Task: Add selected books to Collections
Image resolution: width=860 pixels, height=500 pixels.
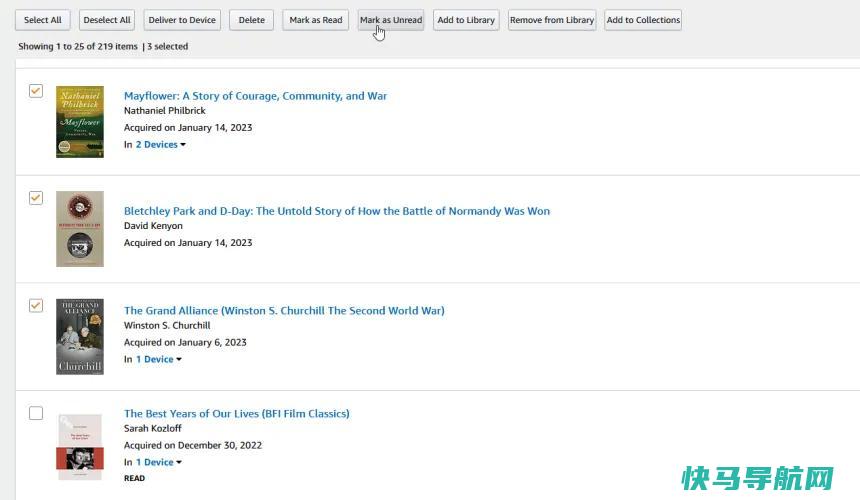Action: [643, 20]
